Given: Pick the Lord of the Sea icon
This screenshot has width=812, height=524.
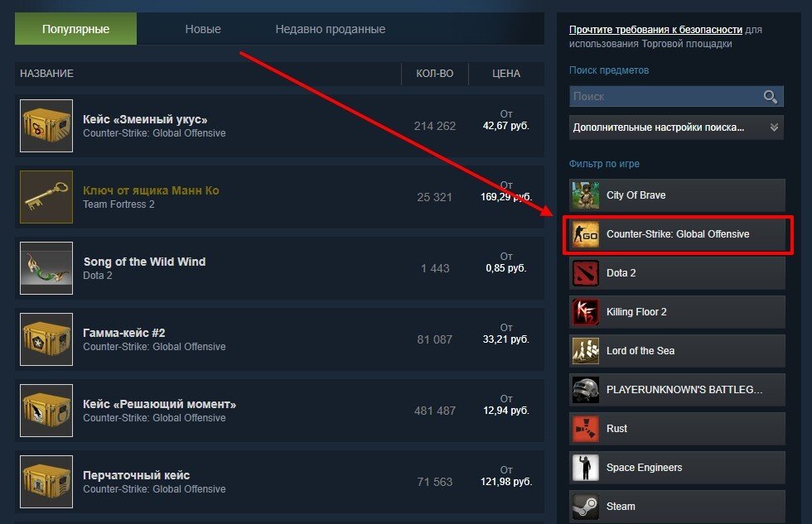Looking at the screenshot, I should (586, 351).
